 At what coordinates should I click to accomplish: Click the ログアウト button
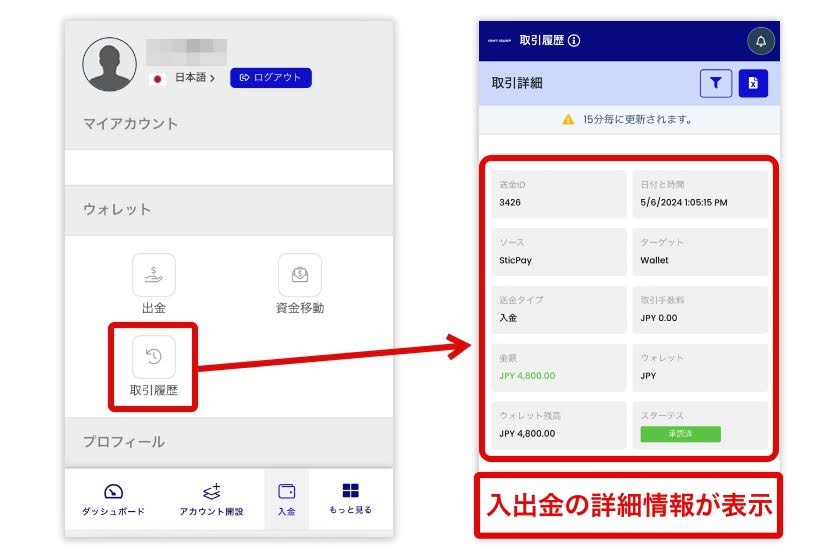coord(271,78)
